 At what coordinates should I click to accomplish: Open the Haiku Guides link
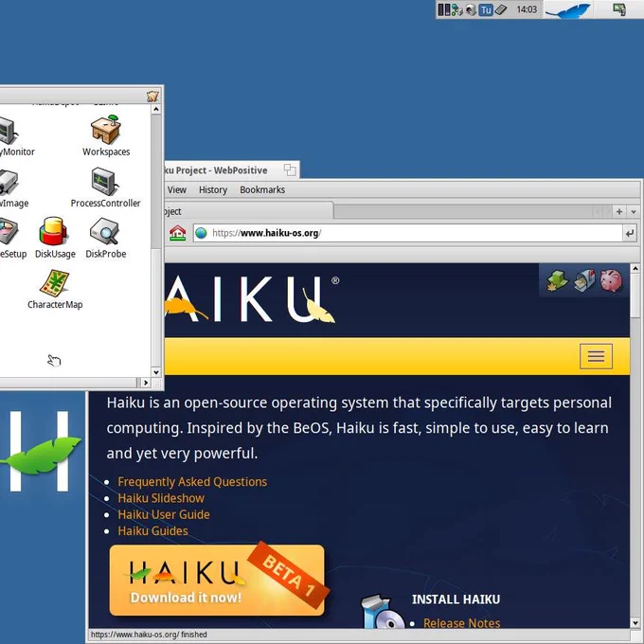(152, 531)
